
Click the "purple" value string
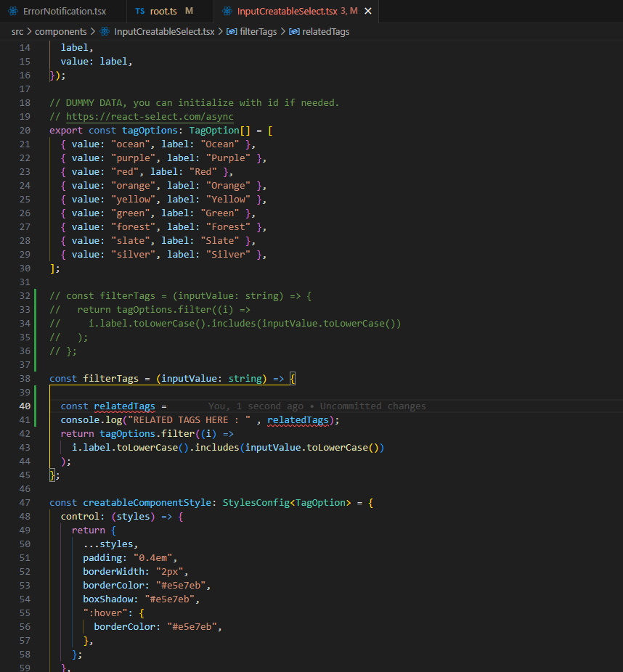(136, 158)
